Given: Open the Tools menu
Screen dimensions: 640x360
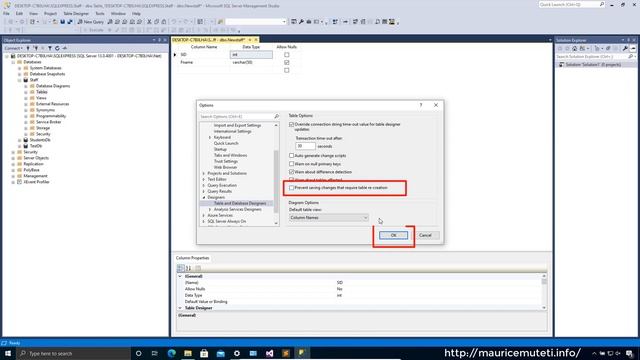Looking at the screenshot, I should pyautogui.click(x=100, y=13).
